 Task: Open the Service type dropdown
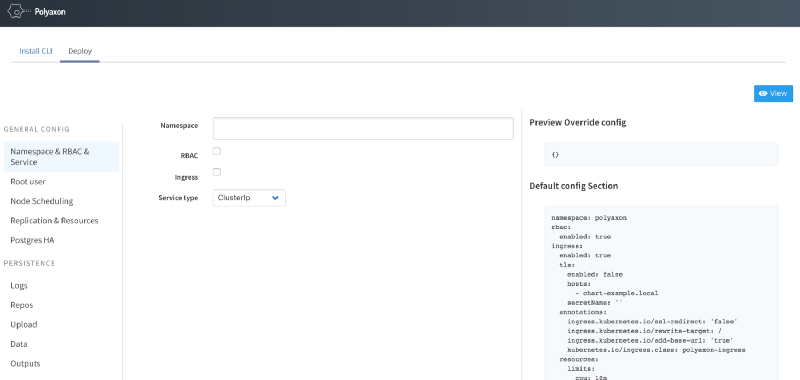pyautogui.click(x=249, y=198)
